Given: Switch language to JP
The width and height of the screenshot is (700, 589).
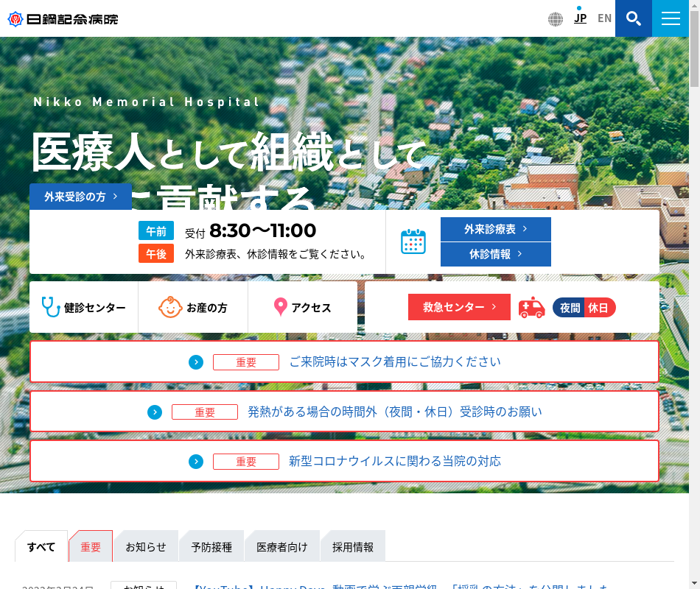Looking at the screenshot, I should pos(580,18).
